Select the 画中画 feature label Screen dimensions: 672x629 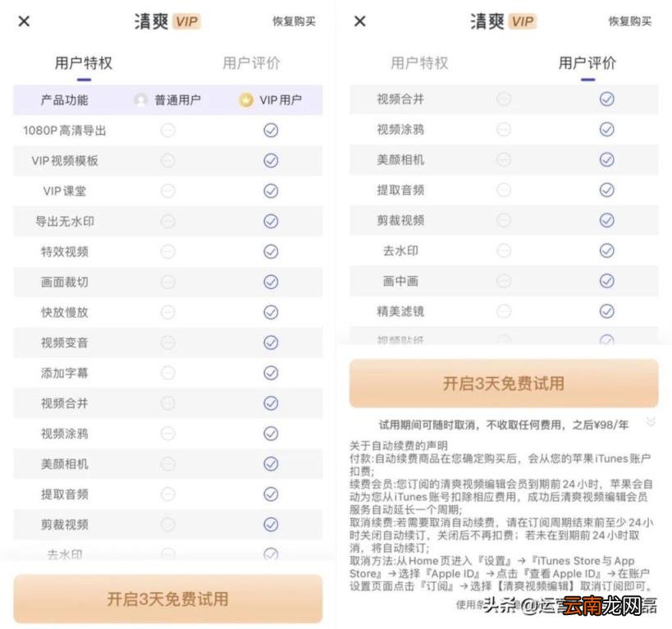click(400, 282)
